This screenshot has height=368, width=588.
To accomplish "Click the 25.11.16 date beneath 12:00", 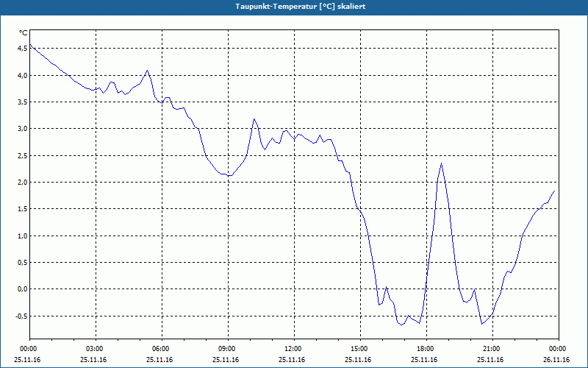I will (x=292, y=360).
